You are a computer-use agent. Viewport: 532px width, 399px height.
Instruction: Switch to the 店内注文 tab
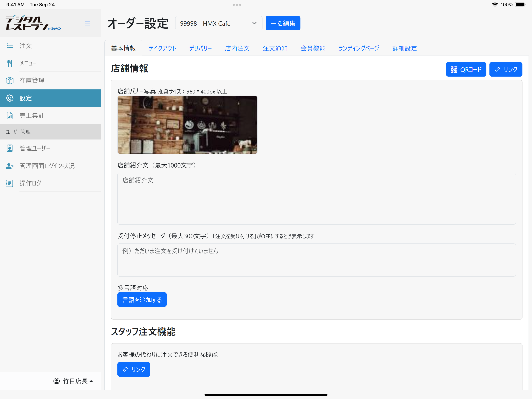pyautogui.click(x=237, y=48)
